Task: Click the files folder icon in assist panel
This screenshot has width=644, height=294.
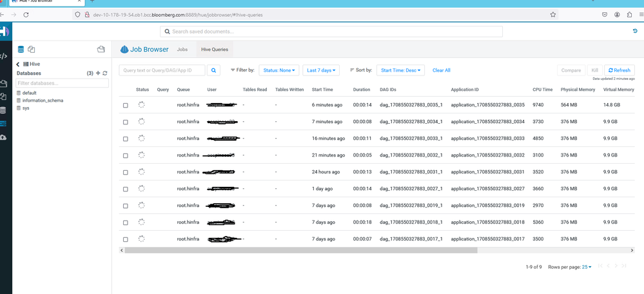Action: pos(101,49)
